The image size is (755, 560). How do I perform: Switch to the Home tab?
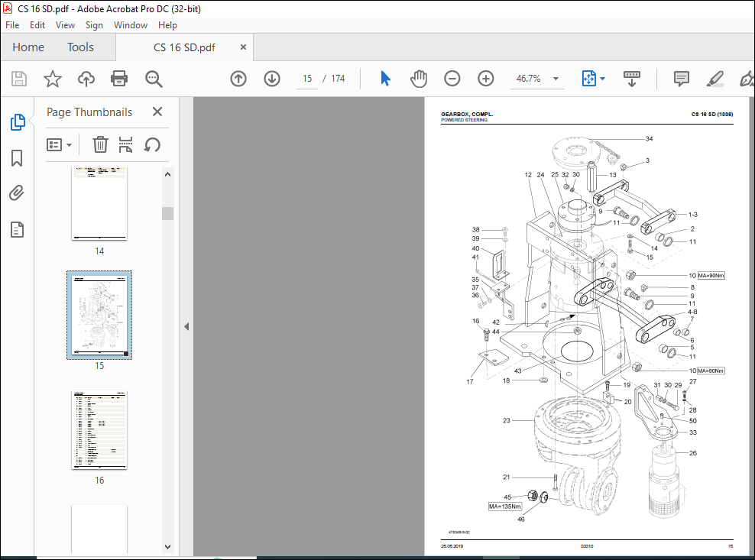click(28, 47)
